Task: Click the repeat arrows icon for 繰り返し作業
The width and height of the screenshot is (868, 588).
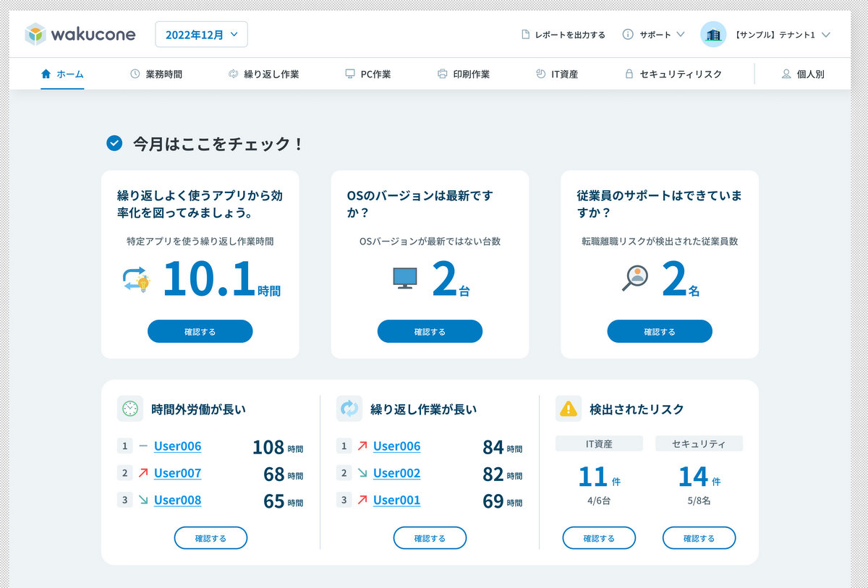Action: [x=233, y=73]
